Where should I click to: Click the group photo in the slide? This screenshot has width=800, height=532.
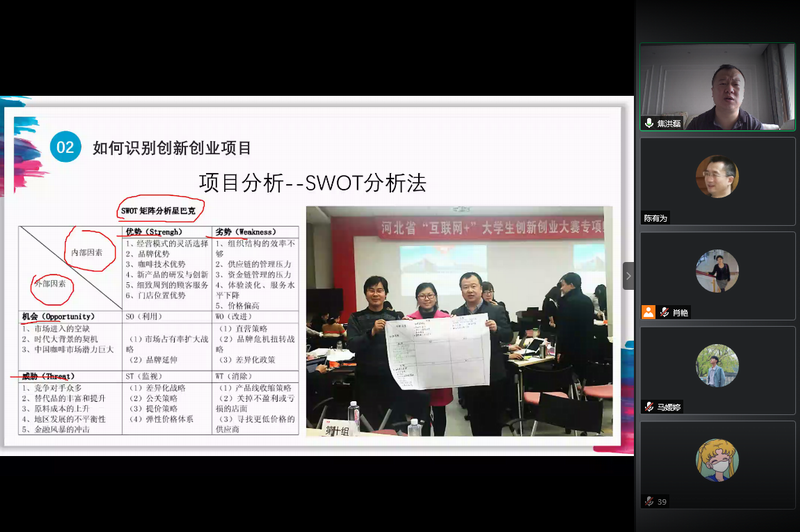[x=455, y=320]
